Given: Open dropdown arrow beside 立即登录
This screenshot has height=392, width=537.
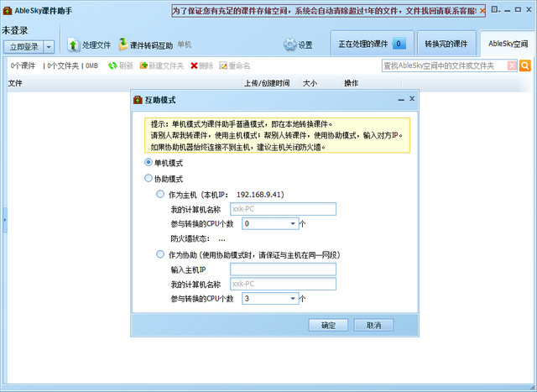Looking at the screenshot, I should [x=49, y=47].
